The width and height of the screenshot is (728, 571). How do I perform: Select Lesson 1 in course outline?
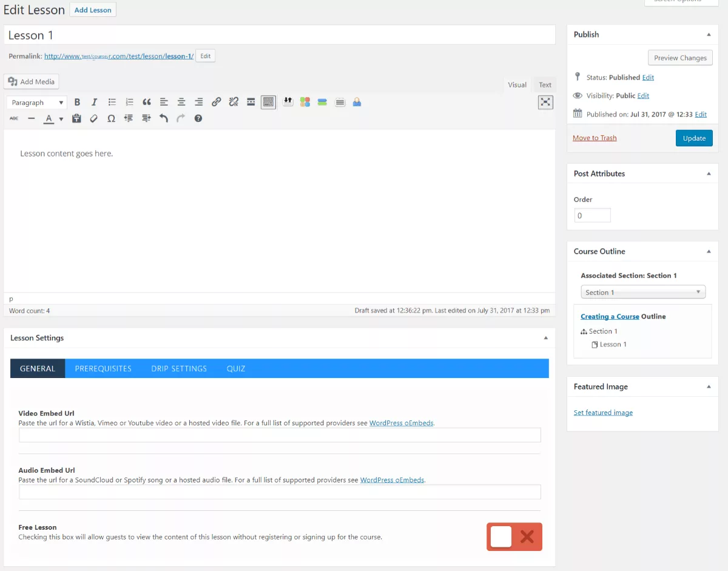tap(613, 344)
